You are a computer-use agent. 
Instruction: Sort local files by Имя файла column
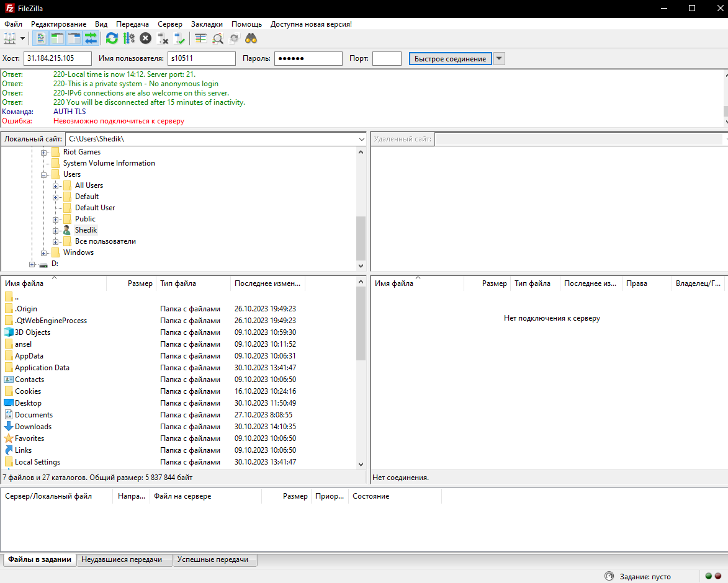54,283
